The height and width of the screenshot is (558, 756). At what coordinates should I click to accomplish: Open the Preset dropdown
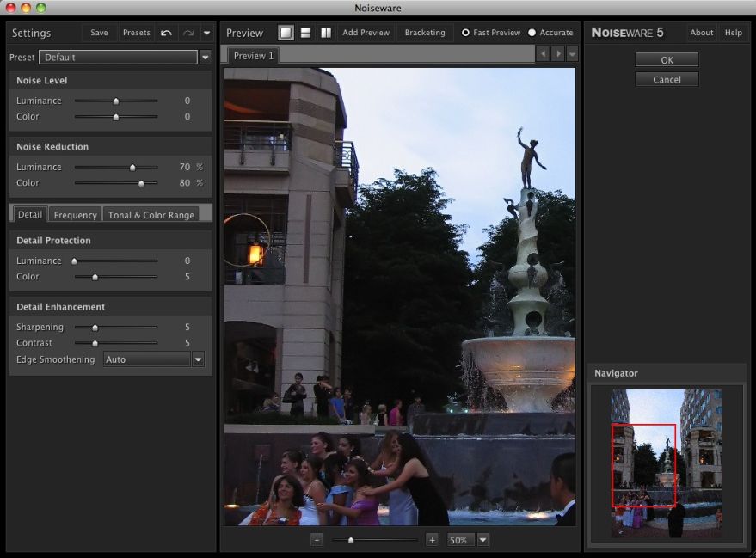[x=205, y=58]
